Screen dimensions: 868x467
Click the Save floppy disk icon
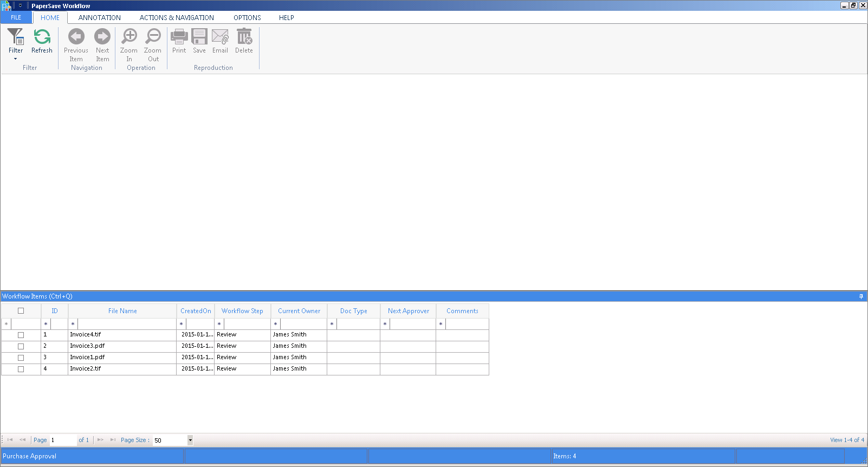(199, 37)
